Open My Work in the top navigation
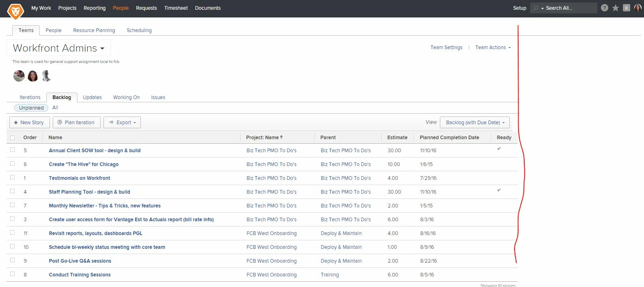Image resolution: width=644 pixels, height=287 pixels. [x=41, y=8]
